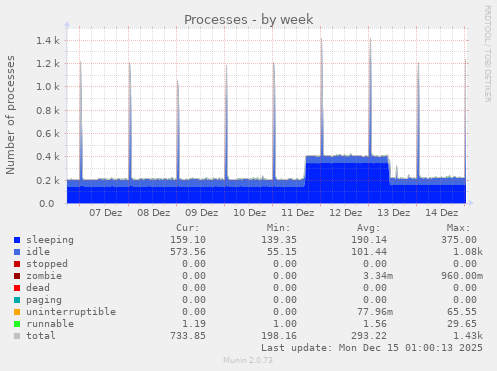Click the 'Munin 2.0.73' version text

tap(248, 360)
